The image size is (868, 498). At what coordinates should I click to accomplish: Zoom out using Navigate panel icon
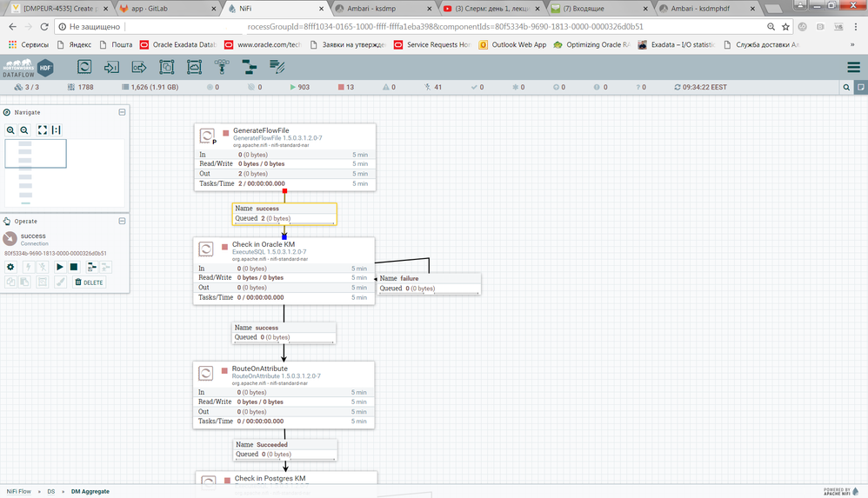point(24,130)
